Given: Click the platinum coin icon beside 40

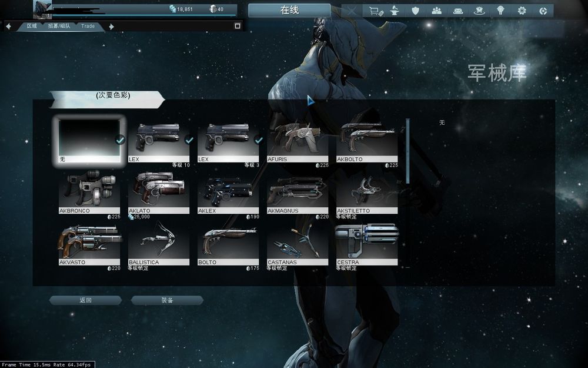Looking at the screenshot, I should pyautogui.click(x=213, y=9).
